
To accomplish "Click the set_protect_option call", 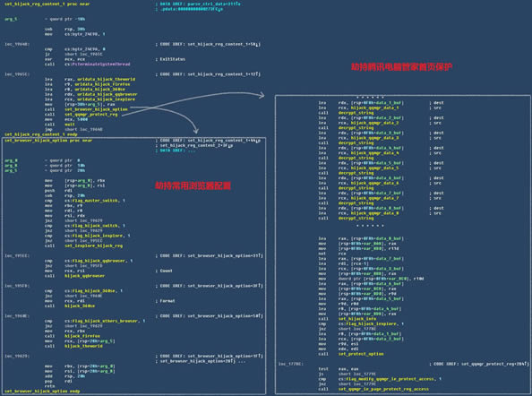I will point(361,354).
